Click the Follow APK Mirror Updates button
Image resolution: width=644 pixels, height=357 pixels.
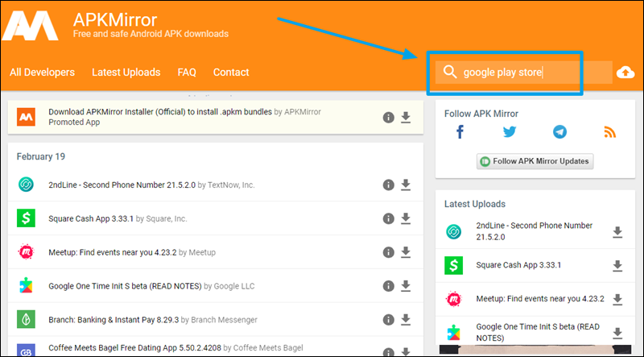click(x=535, y=161)
